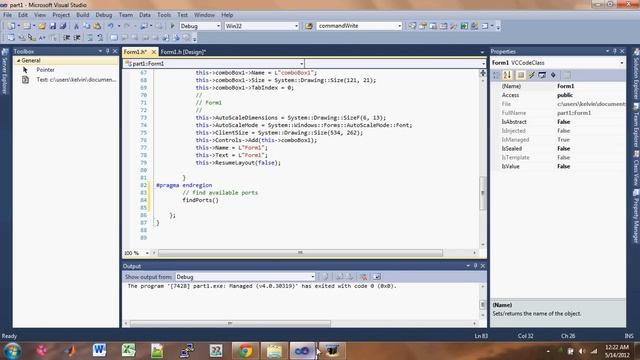Click the Overrides diamond icon in Properties
The image size is (640, 360).
(x=553, y=75)
